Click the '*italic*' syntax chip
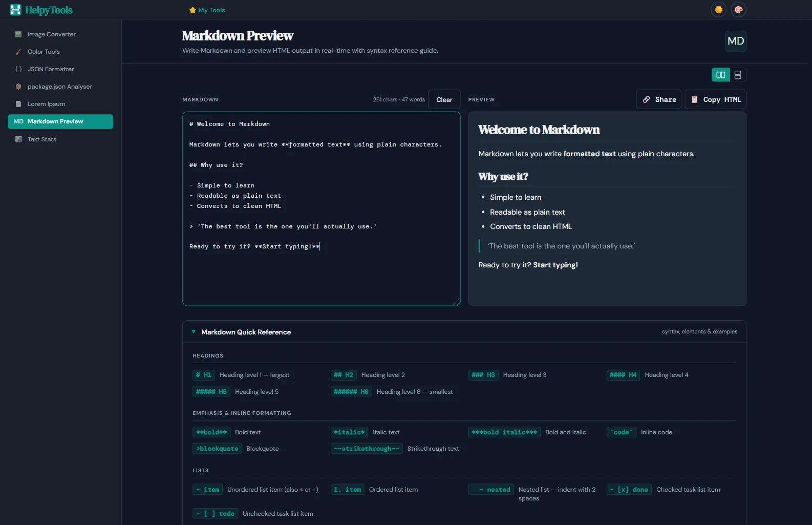Viewport: 812px width, 525px height. coord(349,432)
